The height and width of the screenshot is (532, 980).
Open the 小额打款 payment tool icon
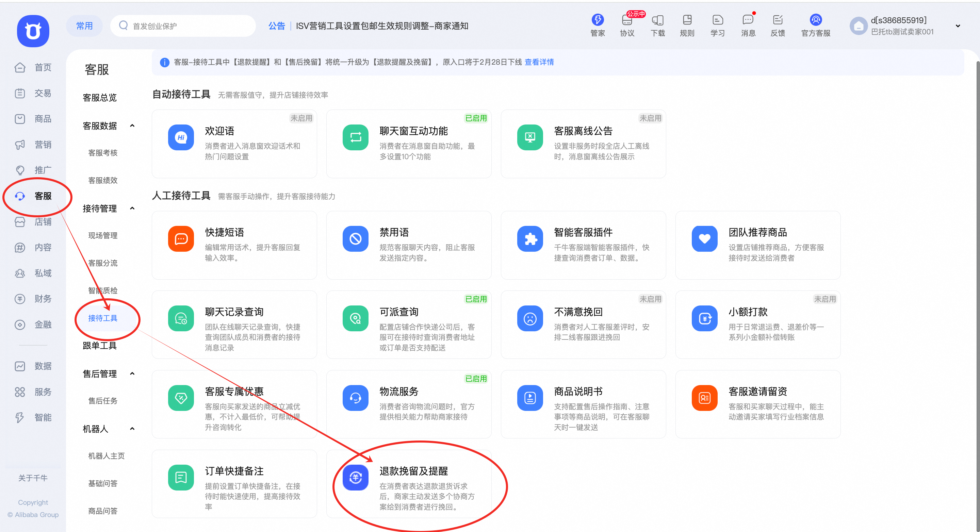point(705,318)
